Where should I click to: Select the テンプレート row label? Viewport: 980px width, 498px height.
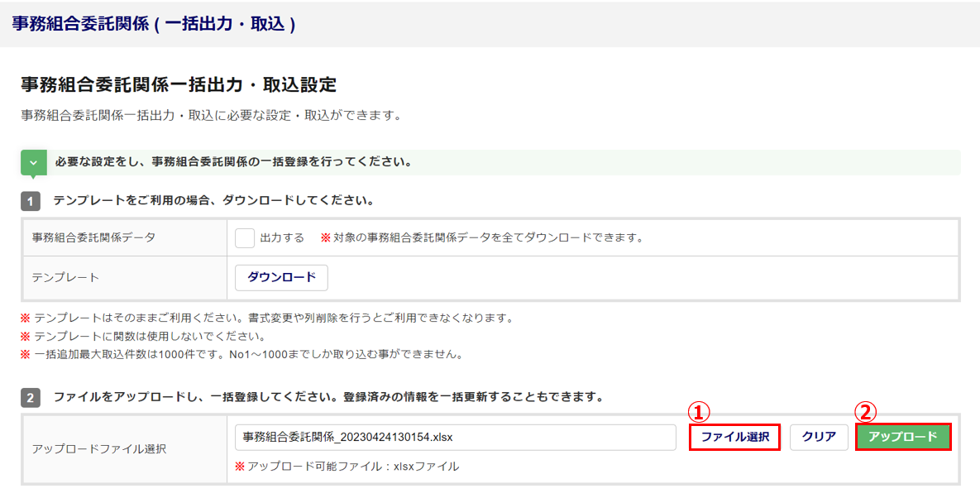(x=65, y=278)
